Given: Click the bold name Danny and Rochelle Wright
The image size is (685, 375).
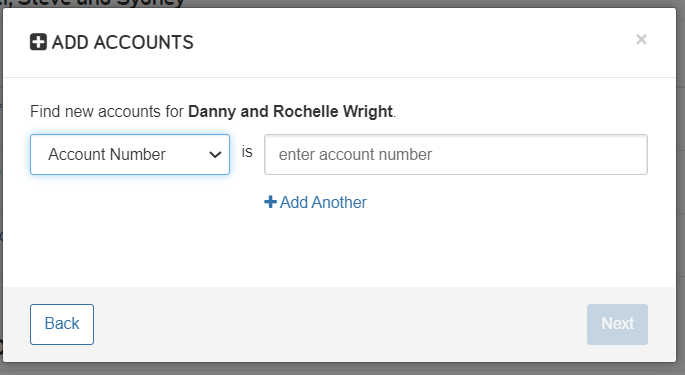Looking at the screenshot, I should (291, 111).
